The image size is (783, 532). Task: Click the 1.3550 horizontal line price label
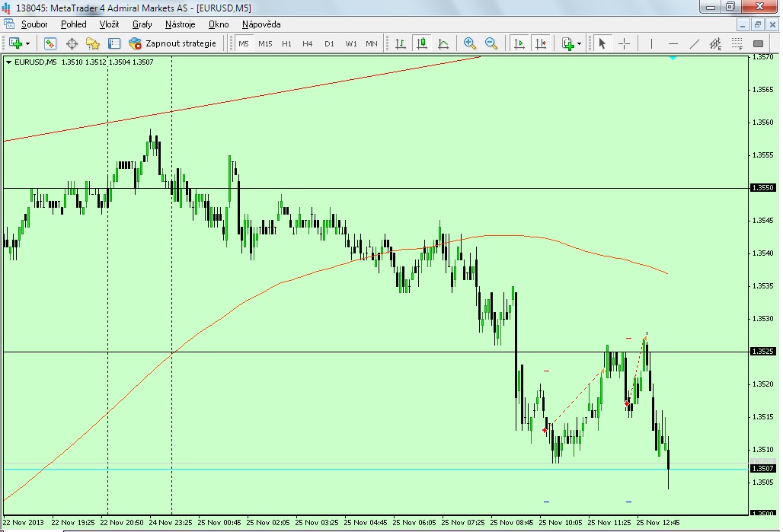(x=762, y=188)
